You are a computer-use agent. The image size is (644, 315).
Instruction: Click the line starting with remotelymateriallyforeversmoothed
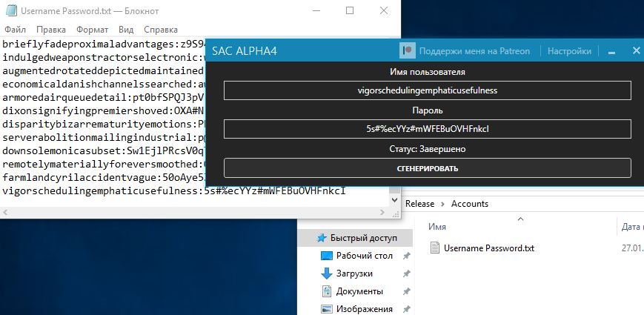point(103,165)
